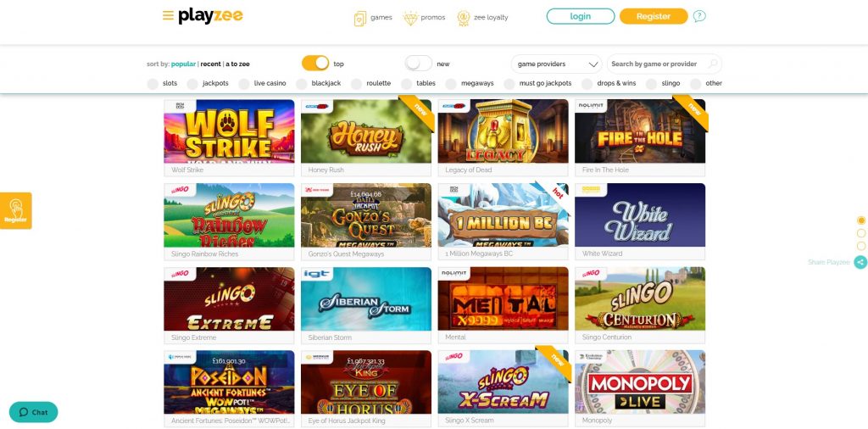
Task: Click the yellow Register button
Action: tap(654, 16)
